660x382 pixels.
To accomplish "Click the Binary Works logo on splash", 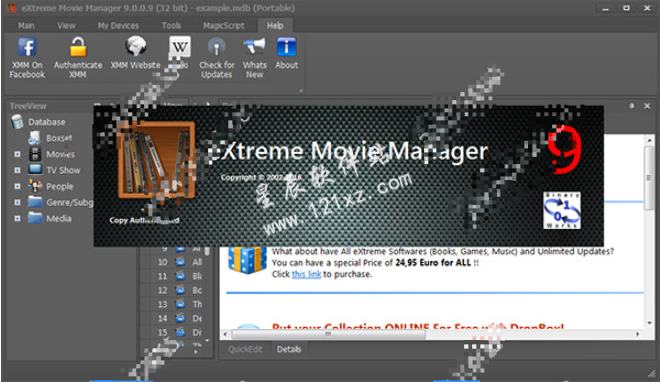I will (x=562, y=210).
